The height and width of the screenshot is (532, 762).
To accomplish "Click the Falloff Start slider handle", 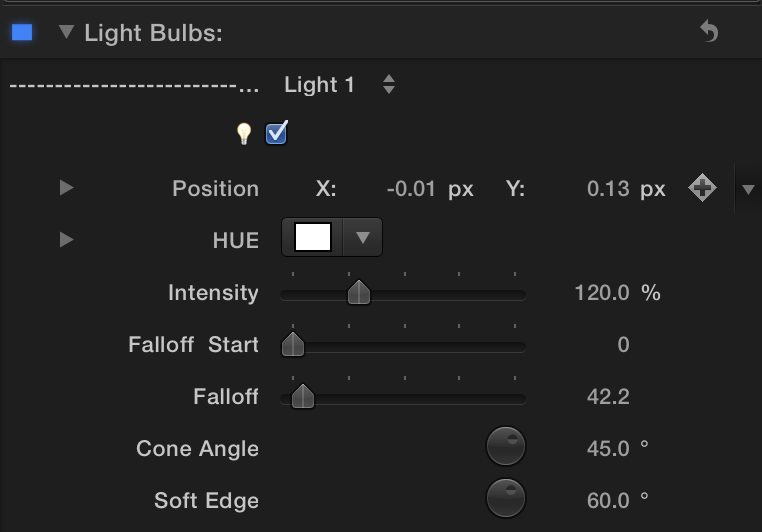I will (293, 345).
